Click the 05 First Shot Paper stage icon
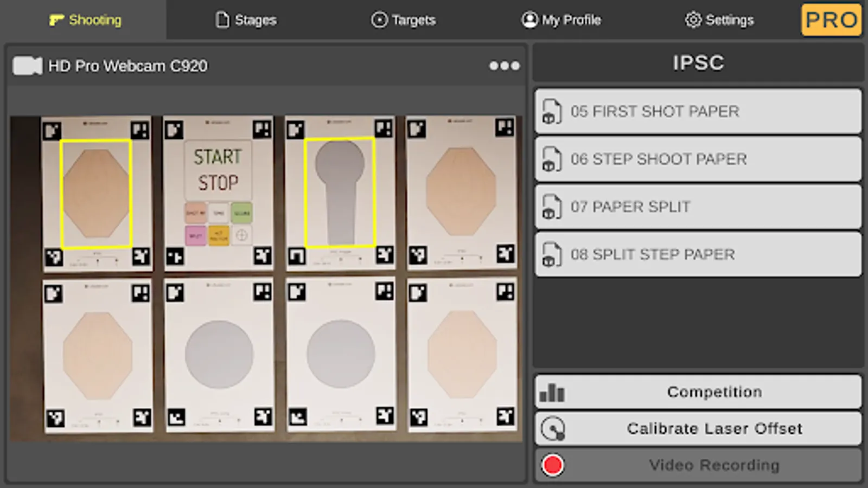The width and height of the screenshot is (868, 488). (552, 112)
